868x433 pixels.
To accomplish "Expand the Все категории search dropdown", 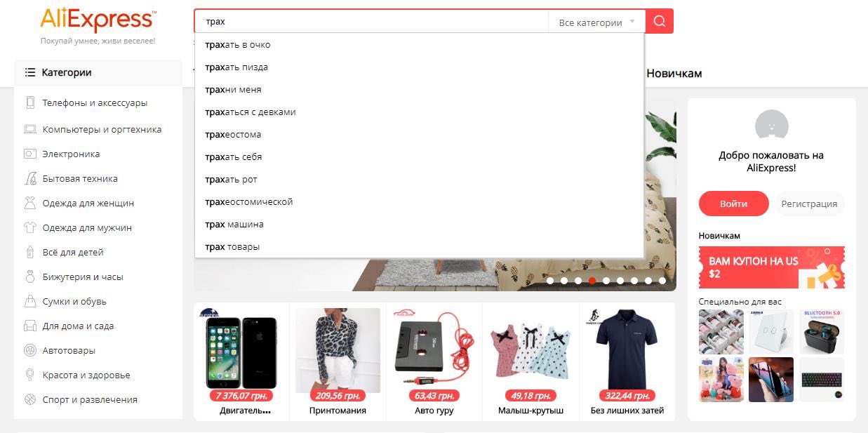I will click(596, 22).
